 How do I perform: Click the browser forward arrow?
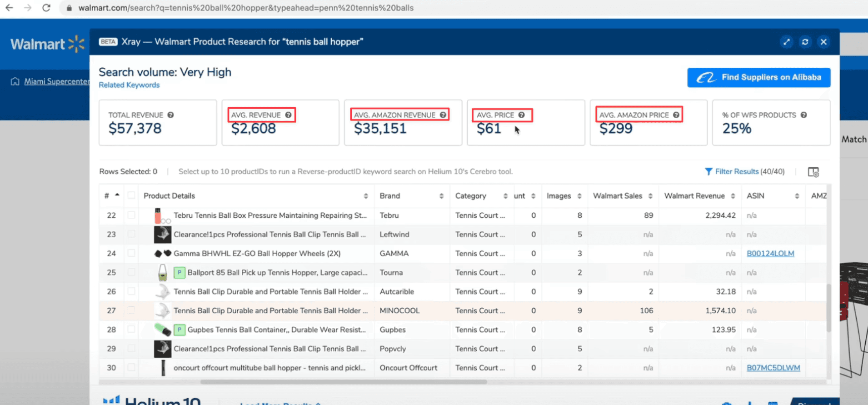28,8
